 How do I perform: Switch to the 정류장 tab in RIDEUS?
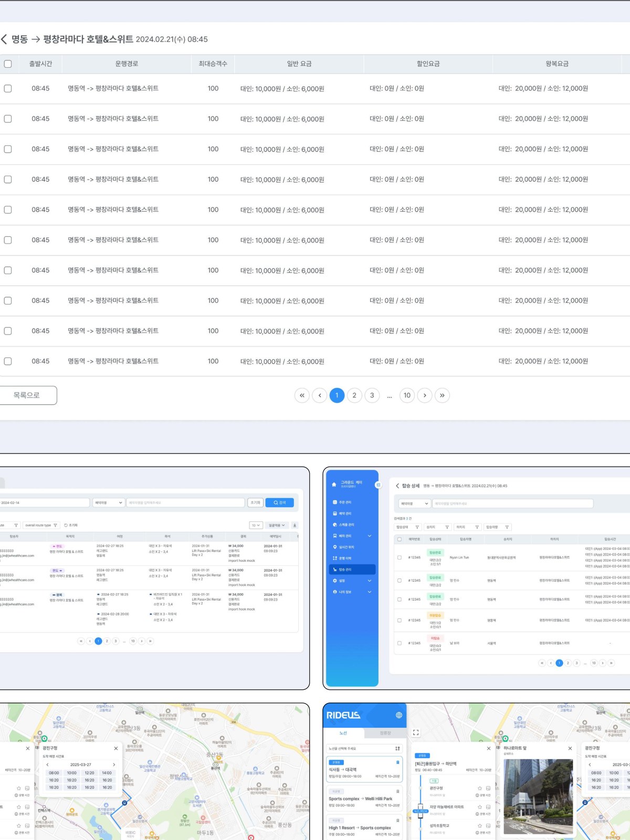(385, 733)
